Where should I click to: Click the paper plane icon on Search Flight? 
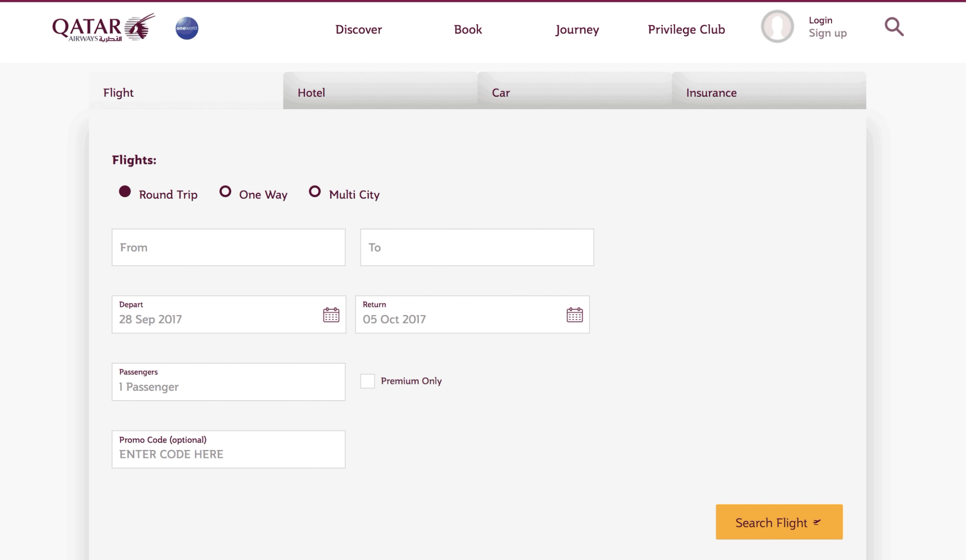(x=817, y=522)
